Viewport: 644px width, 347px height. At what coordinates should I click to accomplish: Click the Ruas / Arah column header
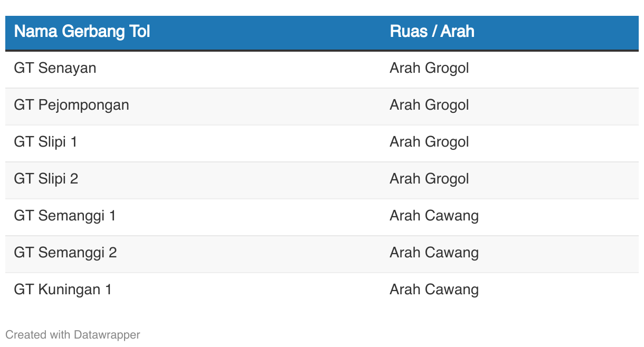coord(510,32)
